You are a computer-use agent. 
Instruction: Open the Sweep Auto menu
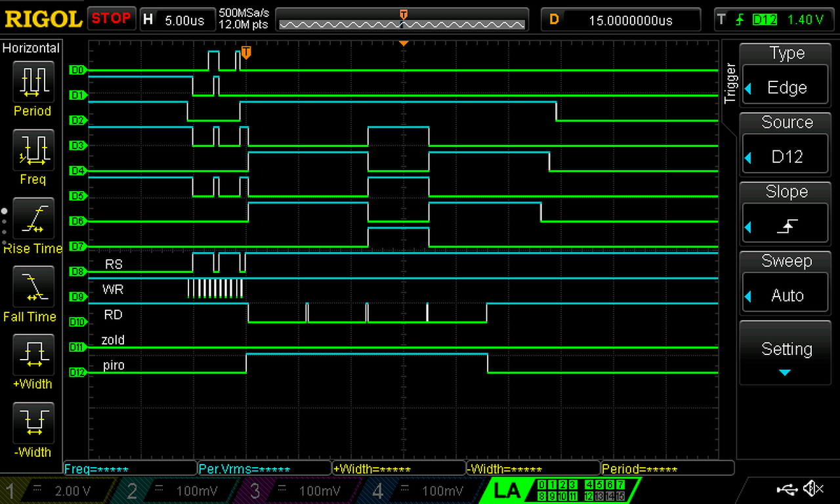click(785, 282)
